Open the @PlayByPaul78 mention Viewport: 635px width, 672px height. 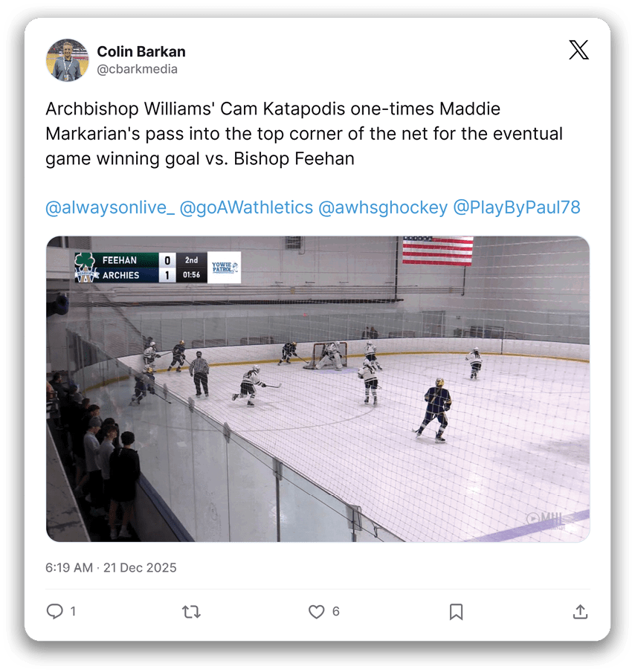[x=516, y=207]
